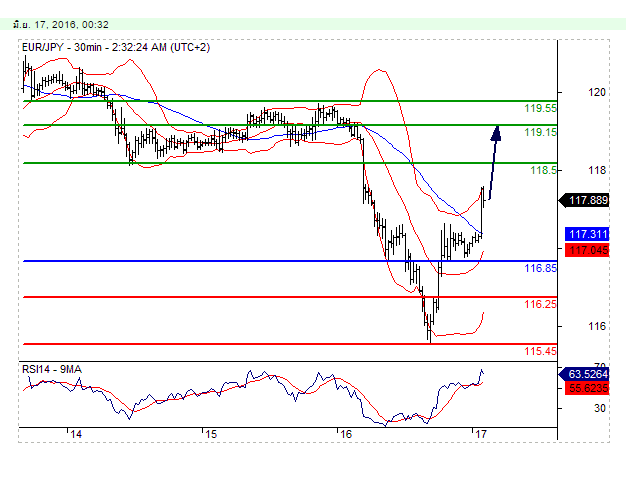This screenshot has width=626, height=500.
Task: Select the 116.85 blue pivot label
Action: coord(541,269)
